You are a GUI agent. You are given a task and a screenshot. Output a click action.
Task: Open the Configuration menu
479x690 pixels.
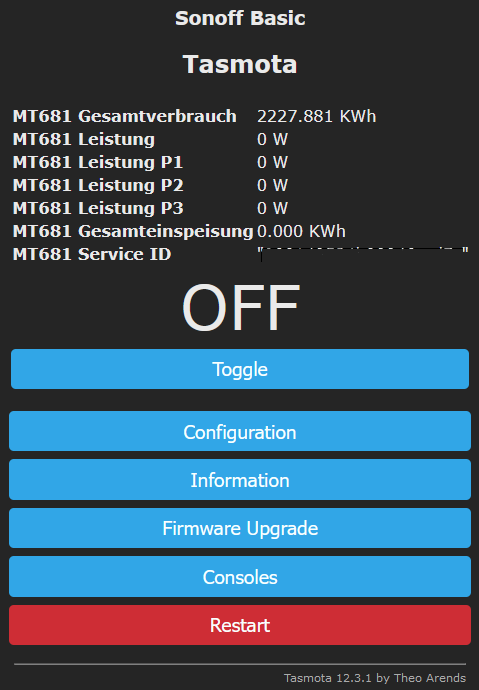[240, 431]
